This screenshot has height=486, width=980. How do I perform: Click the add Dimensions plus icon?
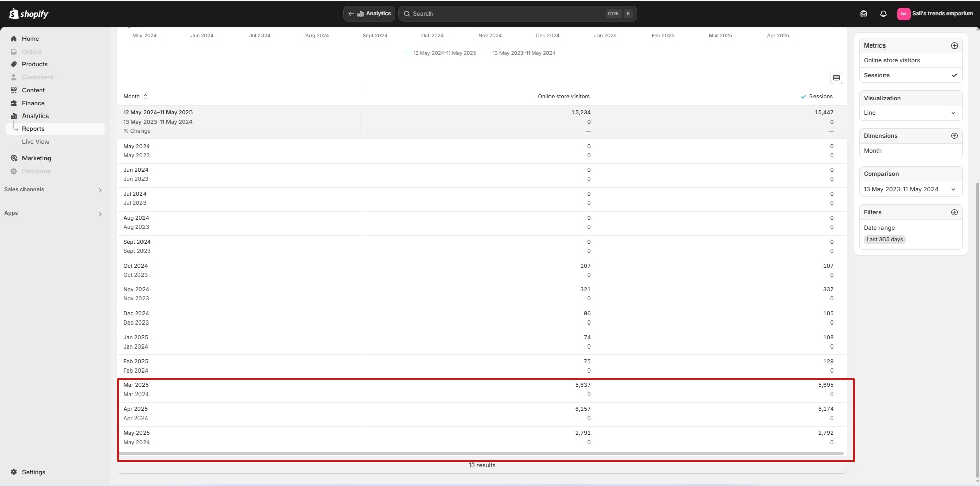(x=954, y=136)
